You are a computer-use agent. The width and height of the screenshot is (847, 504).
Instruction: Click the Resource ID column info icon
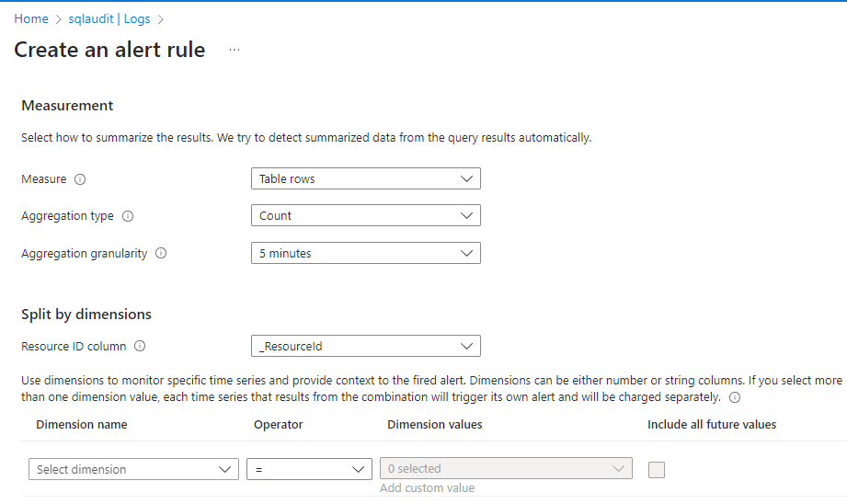point(140,347)
